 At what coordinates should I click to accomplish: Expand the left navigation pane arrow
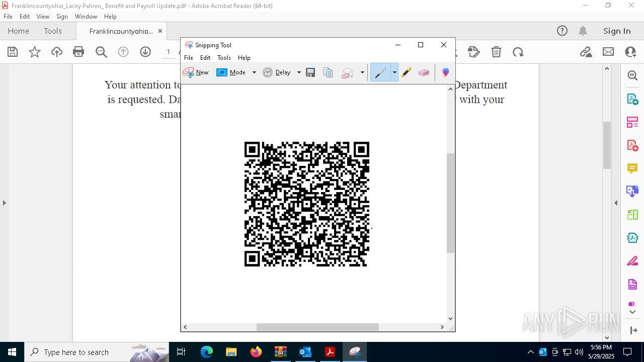pos(4,203)
